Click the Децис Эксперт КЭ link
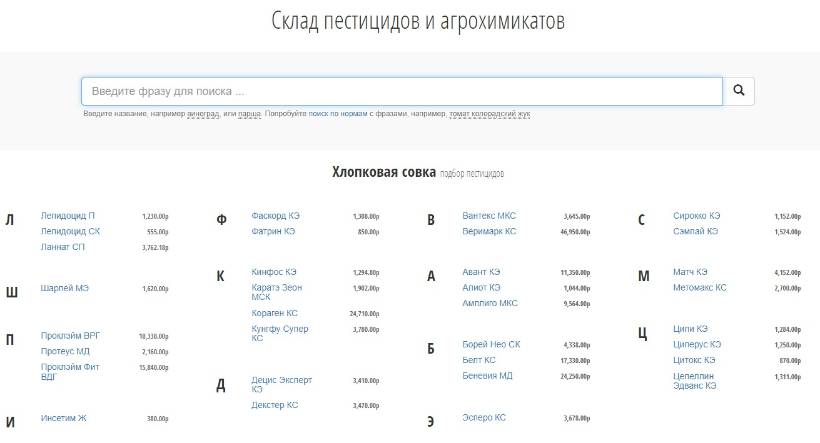 click(x=281, y=385)
